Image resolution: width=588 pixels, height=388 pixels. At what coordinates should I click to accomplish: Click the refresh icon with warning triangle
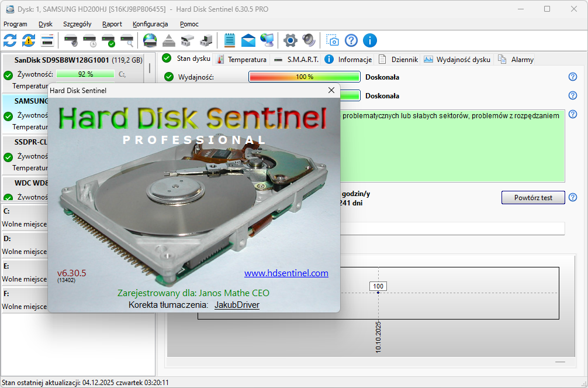29,40
